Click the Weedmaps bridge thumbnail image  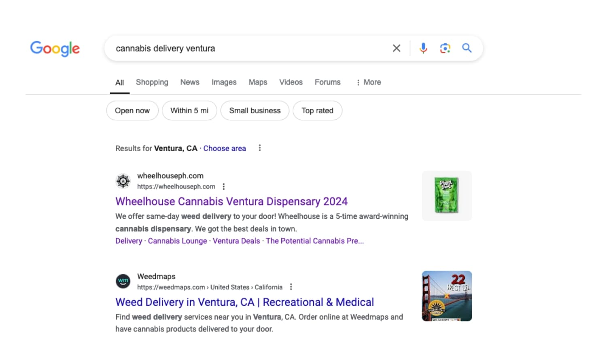point(447,296)
